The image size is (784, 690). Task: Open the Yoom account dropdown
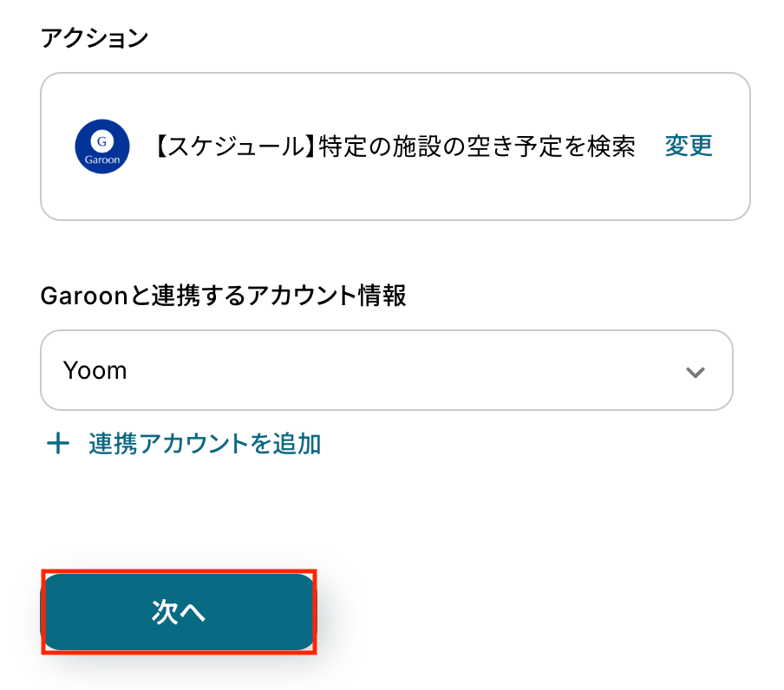coord(386,370)
